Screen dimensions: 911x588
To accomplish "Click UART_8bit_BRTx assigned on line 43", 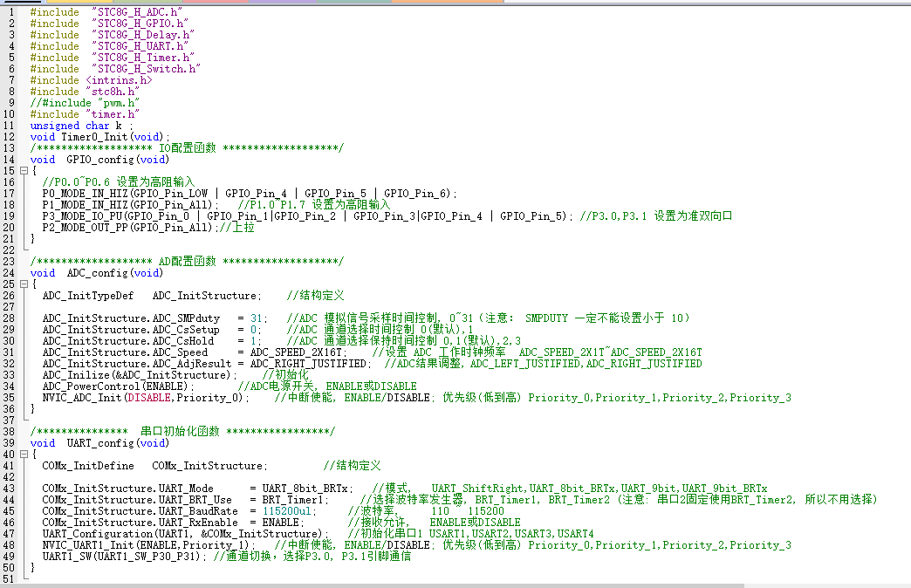I will [305, 489].
